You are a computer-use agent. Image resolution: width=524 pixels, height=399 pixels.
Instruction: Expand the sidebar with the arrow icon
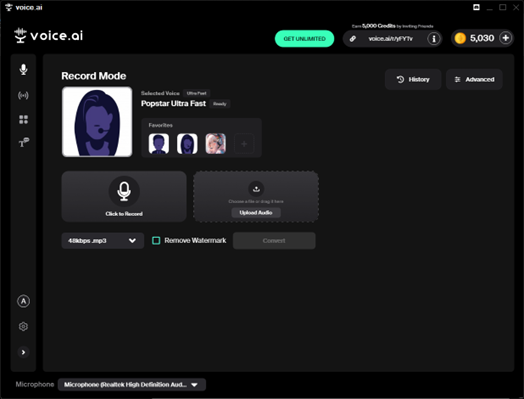pos(23,352)
